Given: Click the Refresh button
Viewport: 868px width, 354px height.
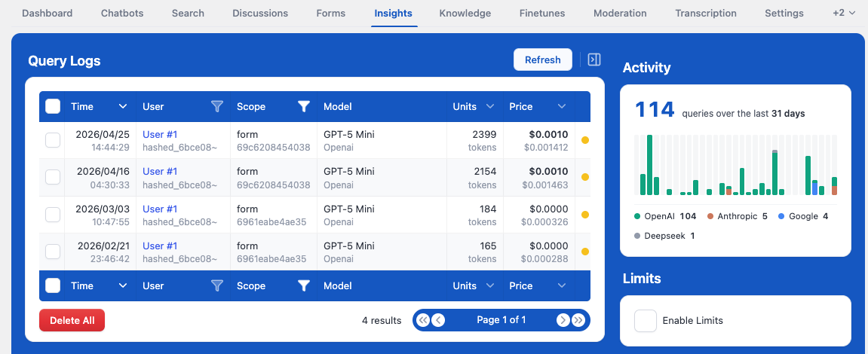Looking at the screenshot, I should click(x=542, y=60).
